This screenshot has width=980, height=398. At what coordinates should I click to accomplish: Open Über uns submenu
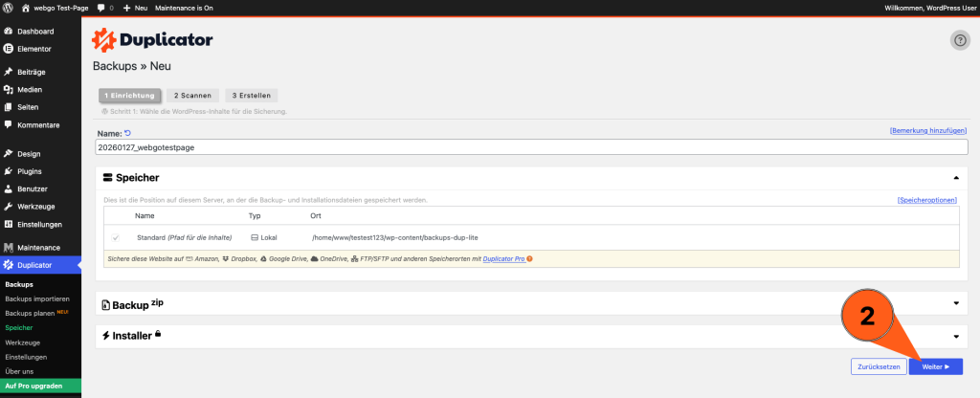[x=19, y=371]
